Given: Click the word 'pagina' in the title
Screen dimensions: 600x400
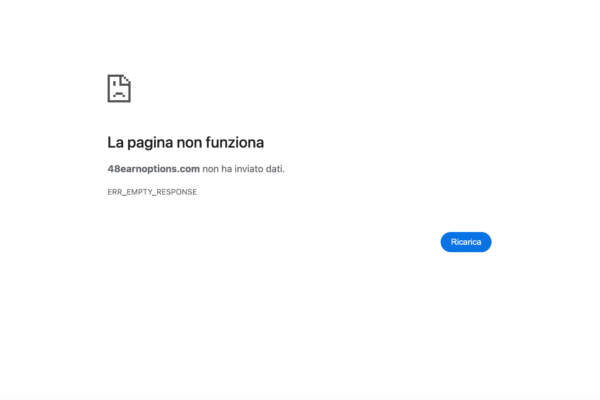Looking at the screenshot, I should (x=150, y=143).
